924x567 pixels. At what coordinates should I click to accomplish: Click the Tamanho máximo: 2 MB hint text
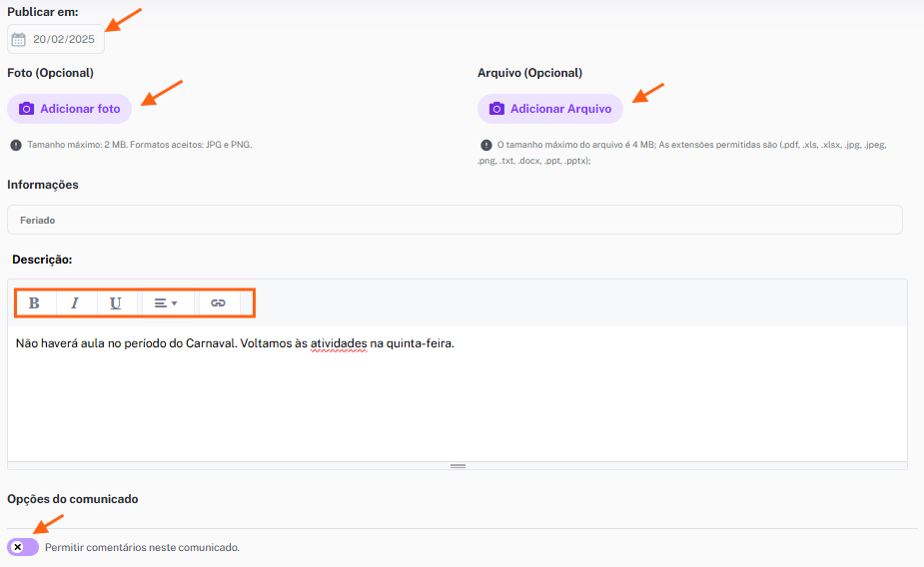(x=140, y=145)
